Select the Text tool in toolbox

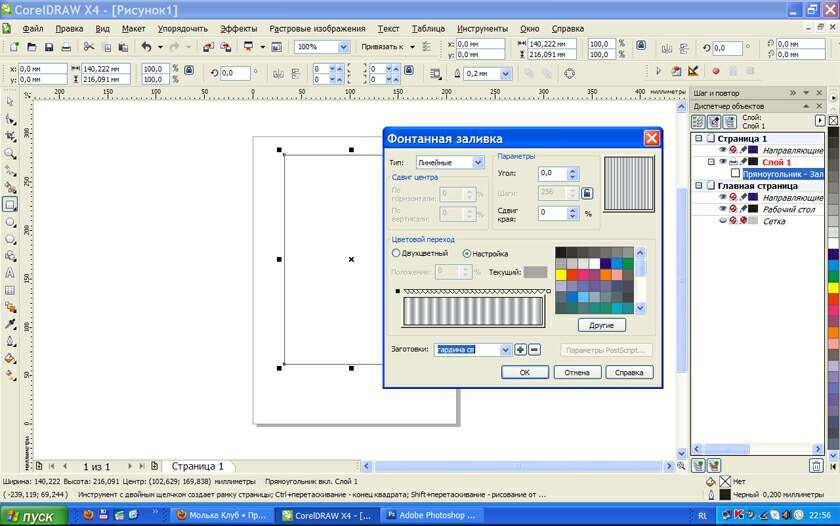tap(10, 272)
